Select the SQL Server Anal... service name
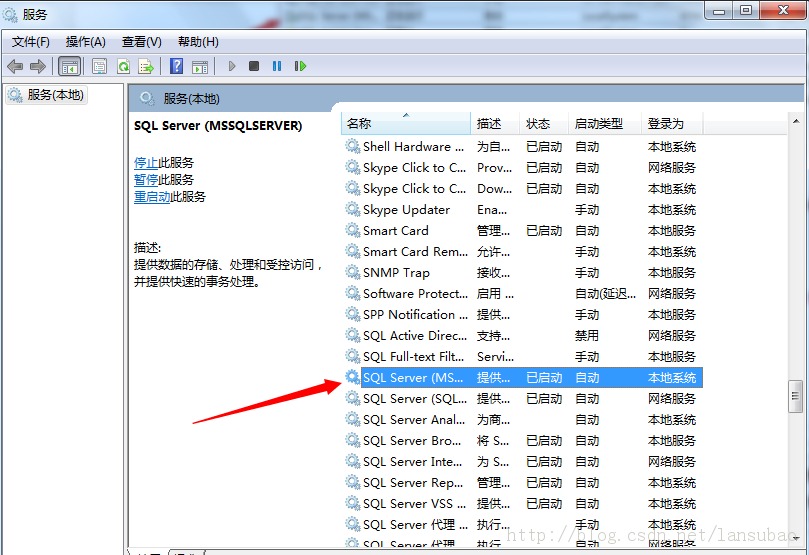This screenshot has width=809, height=555. point(413,420)
